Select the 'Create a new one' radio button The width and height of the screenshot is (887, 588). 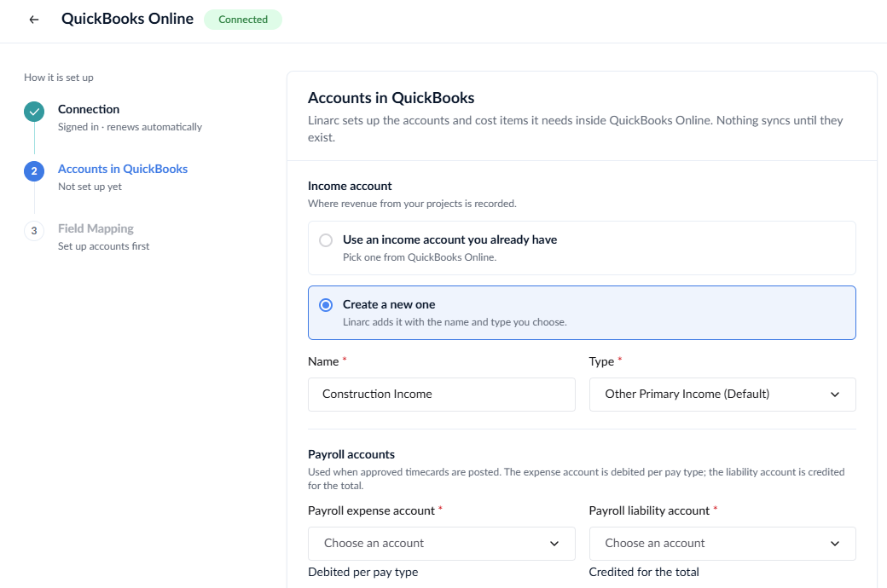(326, 305)
